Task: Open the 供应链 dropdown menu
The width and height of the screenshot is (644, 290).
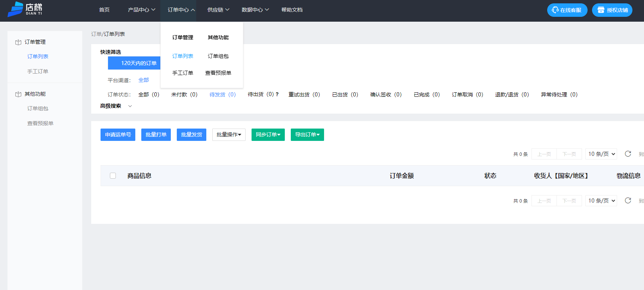Action: click(x=218, y=10)
